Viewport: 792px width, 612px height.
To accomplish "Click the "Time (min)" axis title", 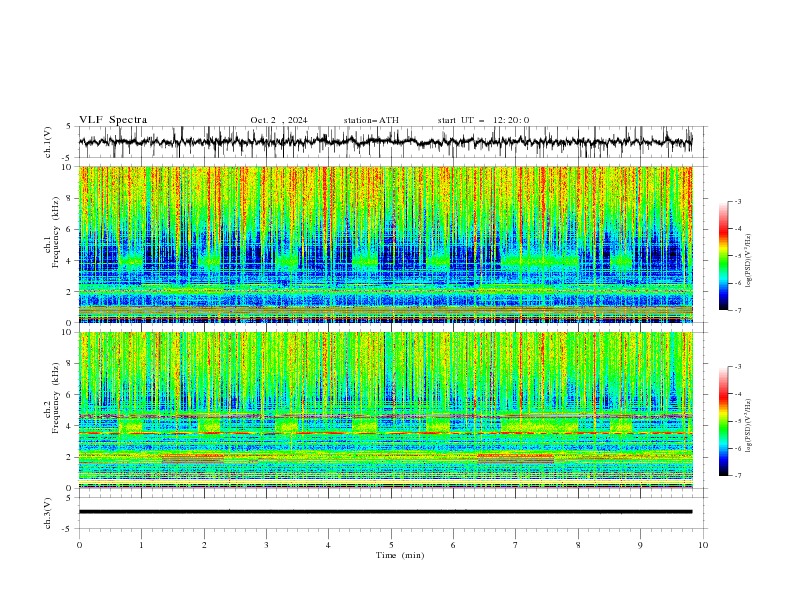I will [400, 555].
